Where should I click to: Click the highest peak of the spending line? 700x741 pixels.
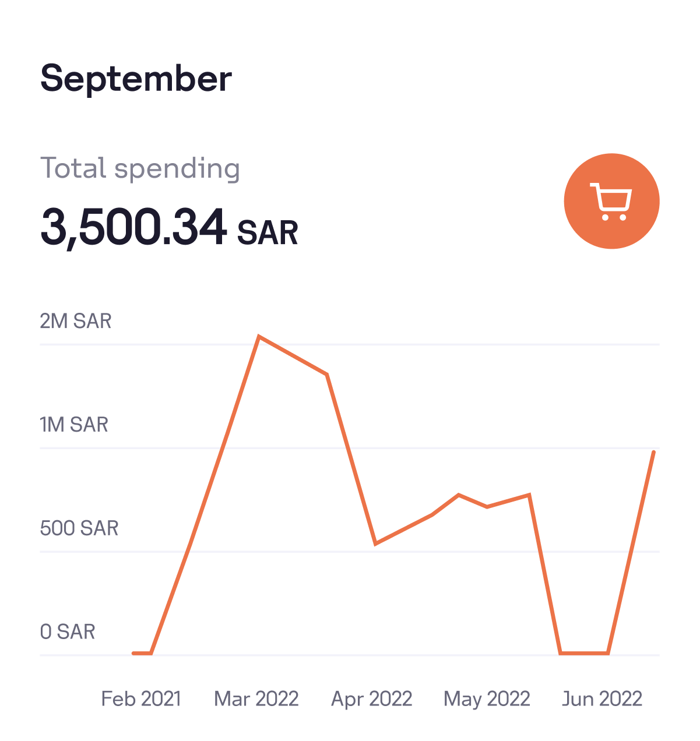(259, 337)
